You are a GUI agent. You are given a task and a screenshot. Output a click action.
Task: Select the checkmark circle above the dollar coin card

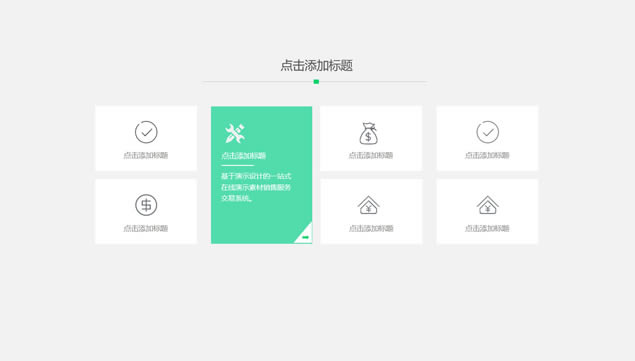(x=146, y=132)
